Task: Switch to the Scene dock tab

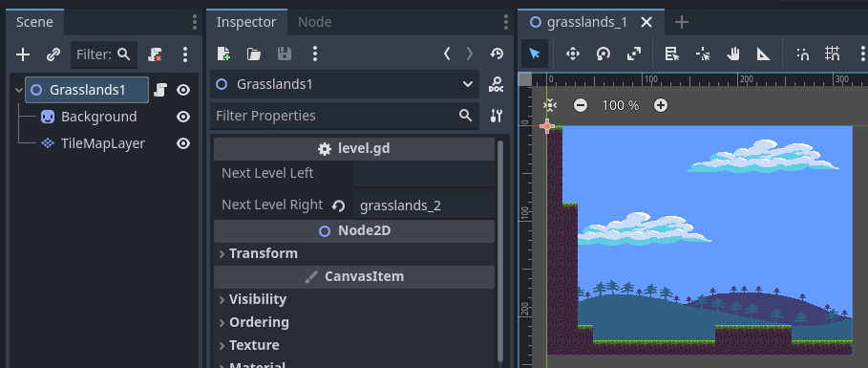Action: click(x=35, y=22)
